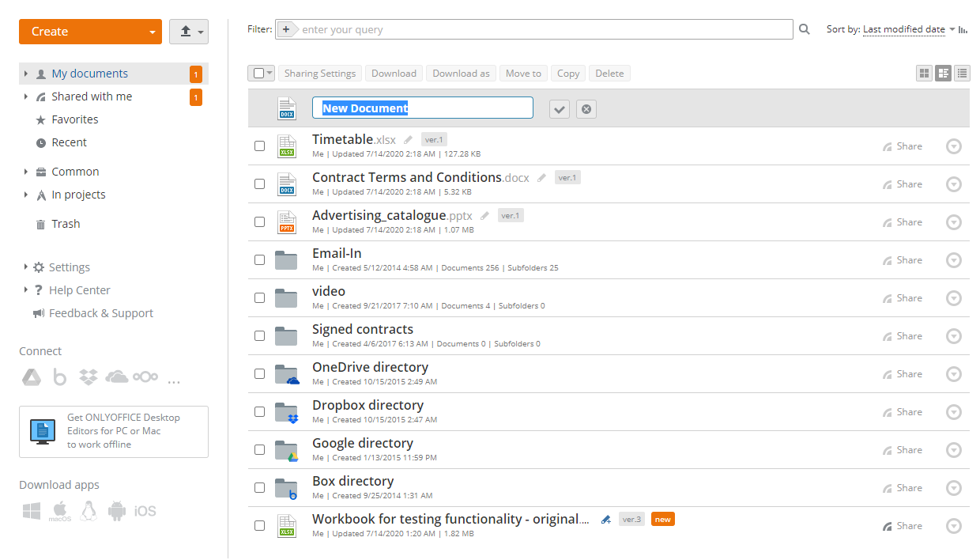Connect a Dropbox account icon
This screenshot has width=980, height=560.
[89, 378]
